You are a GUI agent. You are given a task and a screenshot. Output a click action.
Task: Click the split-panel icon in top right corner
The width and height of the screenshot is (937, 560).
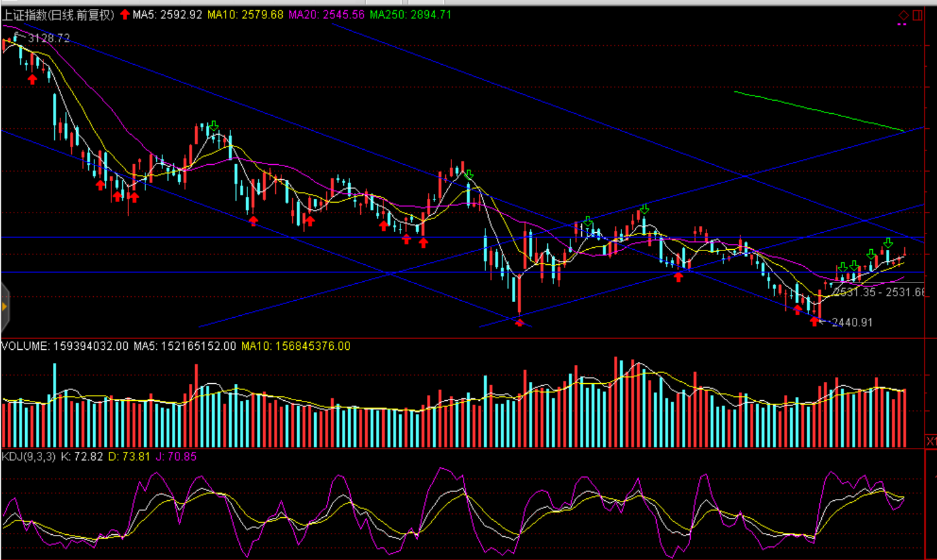[917, 15]
